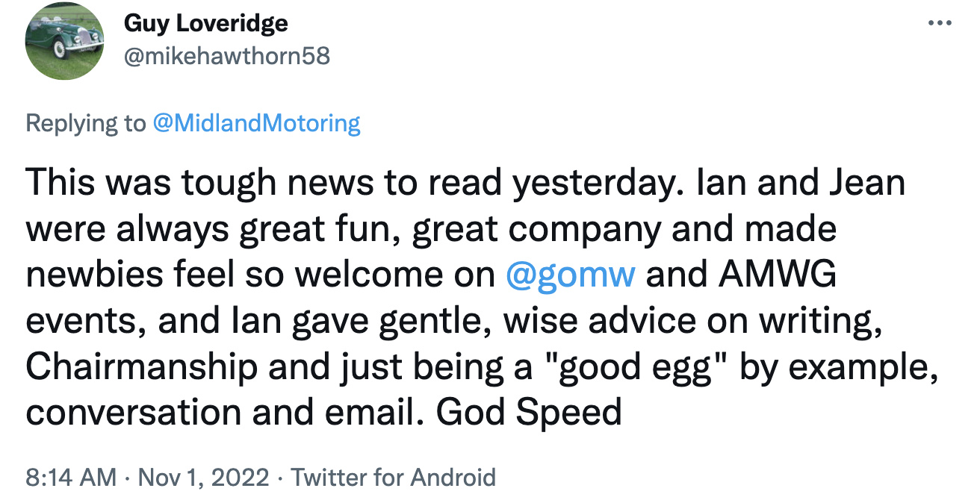
Task: Open the tweet options menu via the ellipsis icon
Action: click(938, 22)
